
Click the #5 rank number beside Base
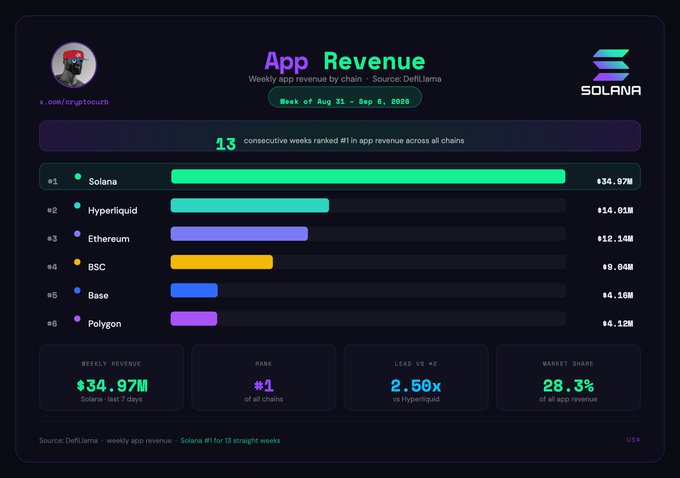coord(52,295)
